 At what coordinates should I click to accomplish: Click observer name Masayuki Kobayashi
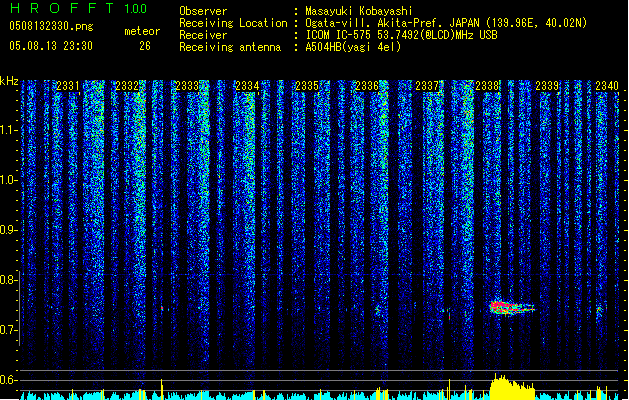359,11
